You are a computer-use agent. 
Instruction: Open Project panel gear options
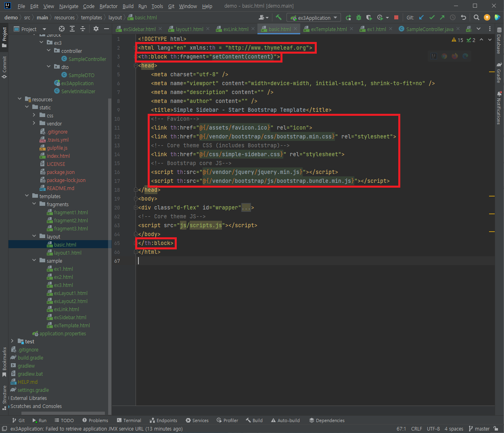[96, 29]
